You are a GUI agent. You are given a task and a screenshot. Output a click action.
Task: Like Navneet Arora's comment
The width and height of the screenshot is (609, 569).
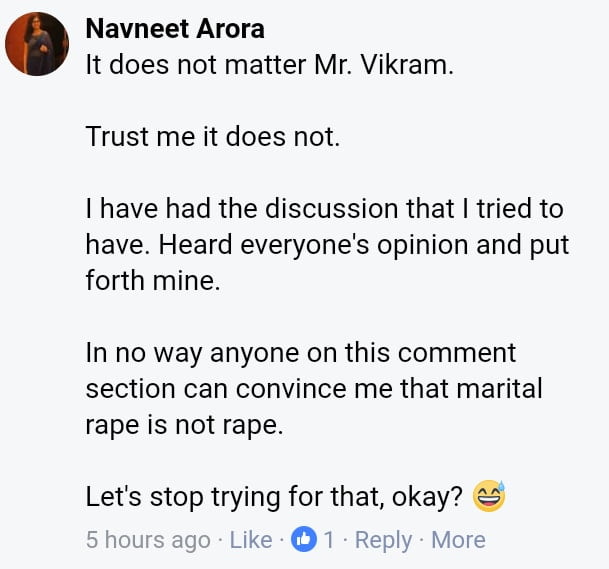[x=251, y=540]
